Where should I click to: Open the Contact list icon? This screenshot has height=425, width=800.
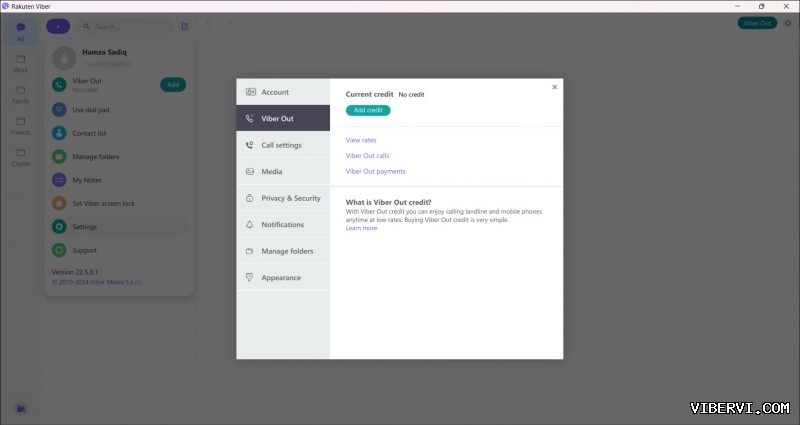[x=60, y=133]
